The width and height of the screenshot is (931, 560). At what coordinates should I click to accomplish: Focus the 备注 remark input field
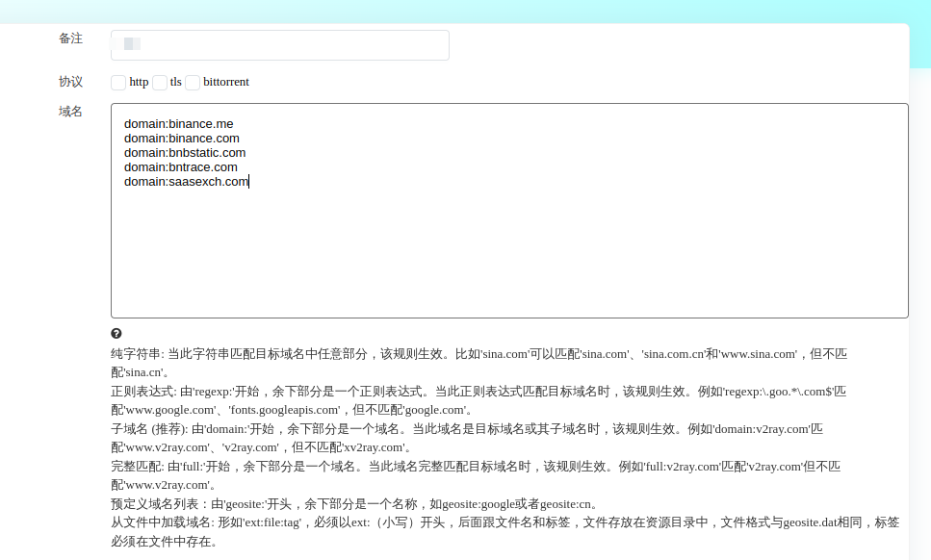click(x=279, y=45)
